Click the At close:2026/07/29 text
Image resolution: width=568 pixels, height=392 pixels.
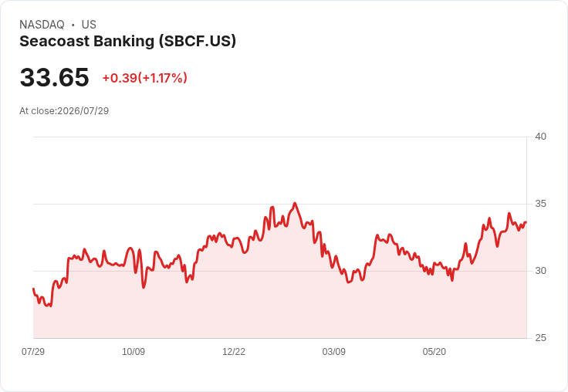click(64, 111)
